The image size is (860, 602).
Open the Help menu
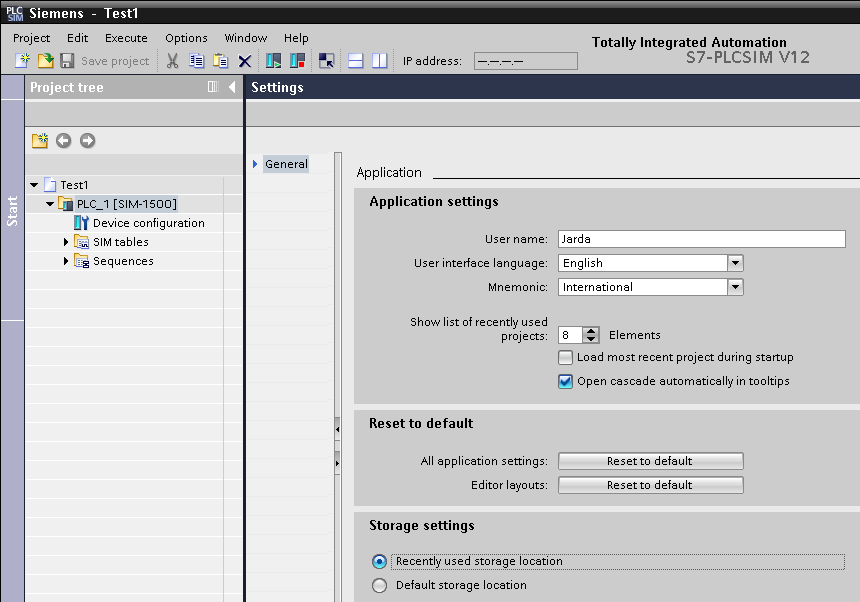(296, 38)
